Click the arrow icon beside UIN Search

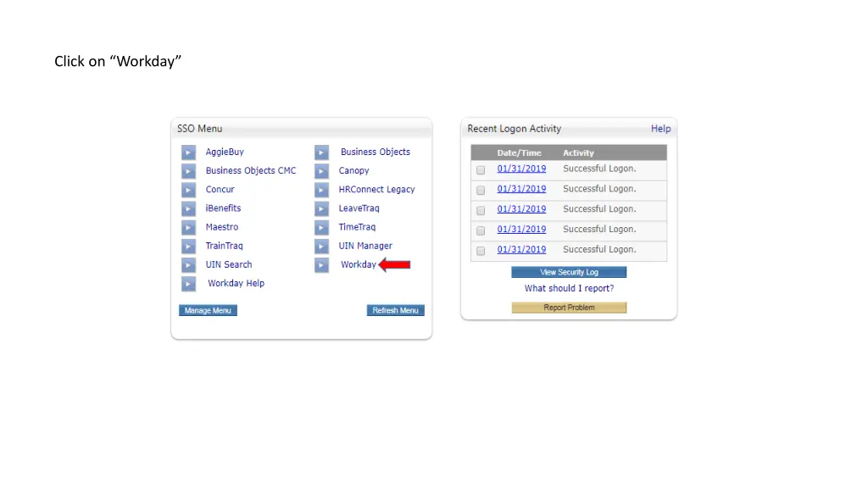pyautogui.click(x=188, y=265)
